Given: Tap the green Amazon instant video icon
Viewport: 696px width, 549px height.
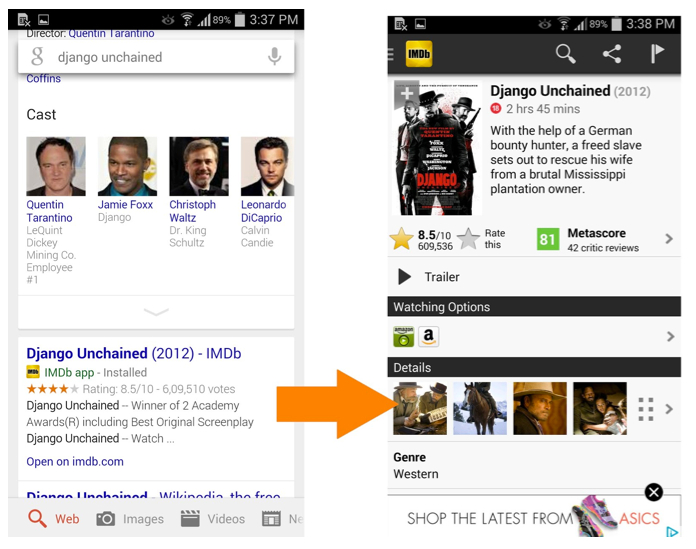Looking at the screenshot, I should 403,336.
